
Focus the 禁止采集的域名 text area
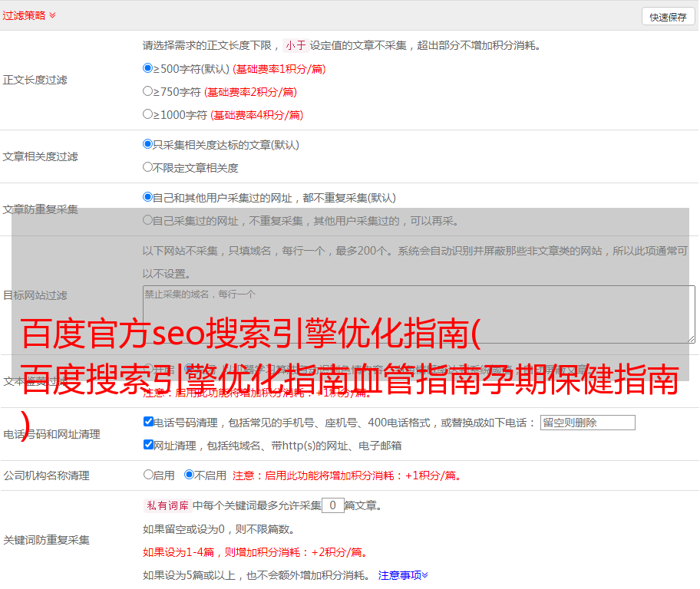tap(419, 314)
